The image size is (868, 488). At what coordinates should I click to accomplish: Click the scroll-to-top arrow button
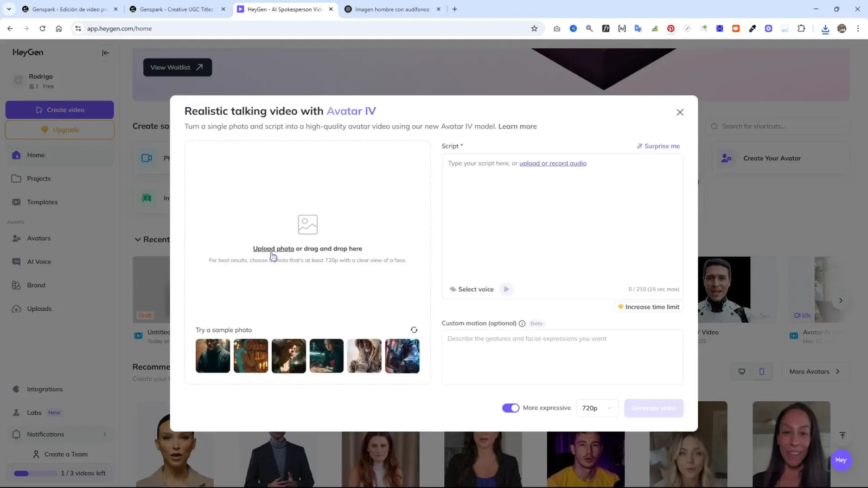[x=842, y=435]
